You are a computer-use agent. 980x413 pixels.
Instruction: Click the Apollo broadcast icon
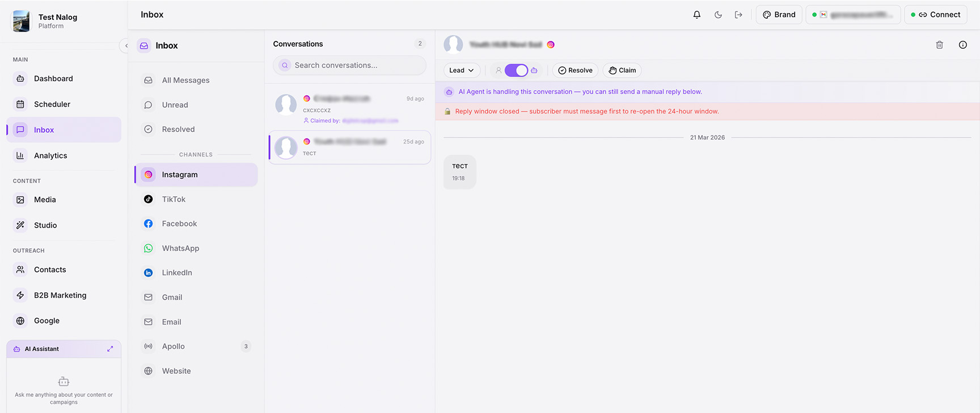(148, 347)
